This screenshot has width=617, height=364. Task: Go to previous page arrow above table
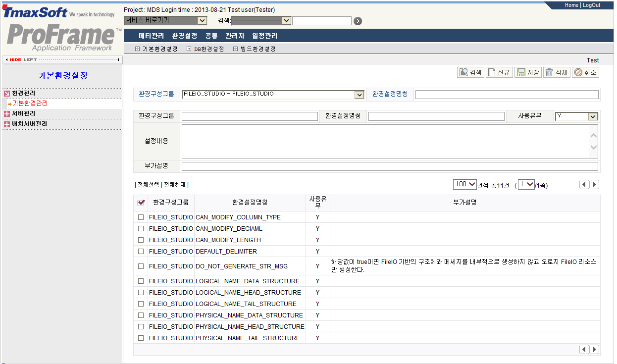[x=584, y=184]
